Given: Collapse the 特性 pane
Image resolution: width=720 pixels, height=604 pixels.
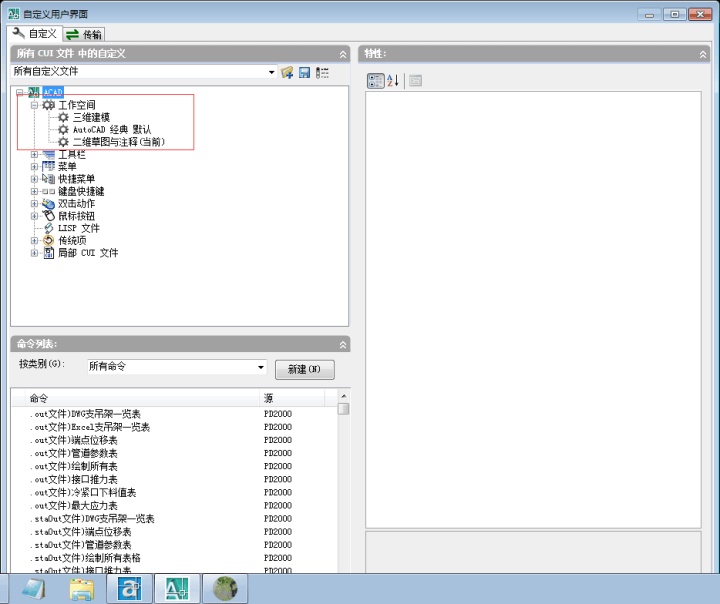Looking at the screenshot, I should click(x=703, y=54).
